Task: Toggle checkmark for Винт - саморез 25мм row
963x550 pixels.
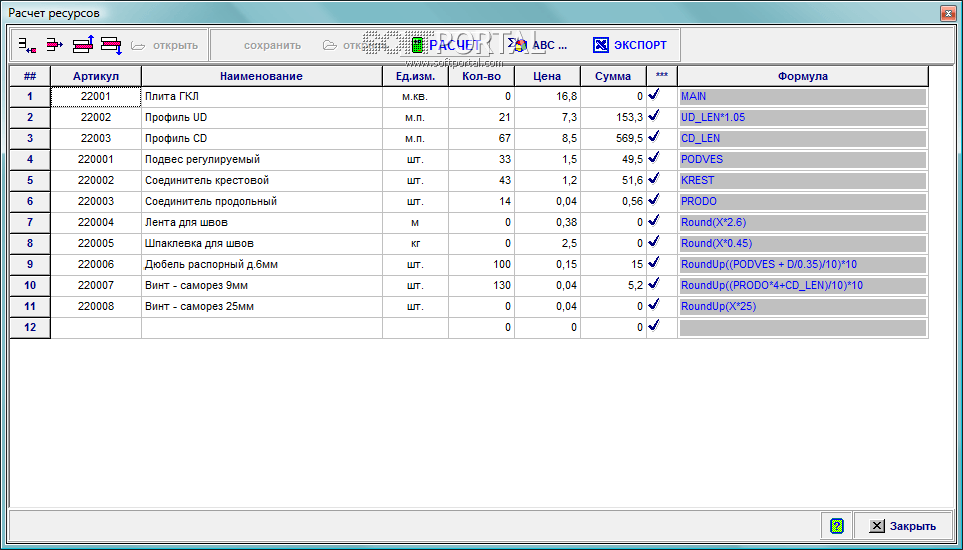Action: tap(655, 304)
